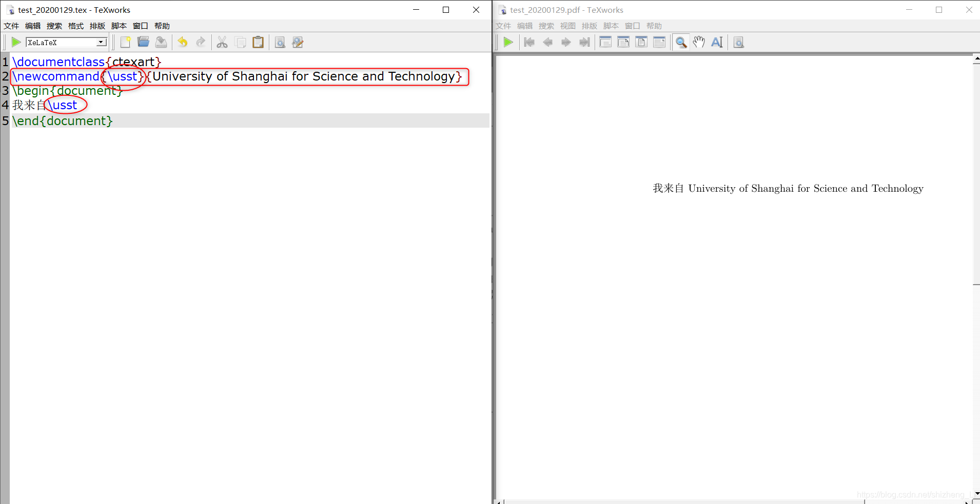Viewport: 980px width, 504px height.
Task: Click PDF vertical scrollbar down arrow
Action: [976, 494]
